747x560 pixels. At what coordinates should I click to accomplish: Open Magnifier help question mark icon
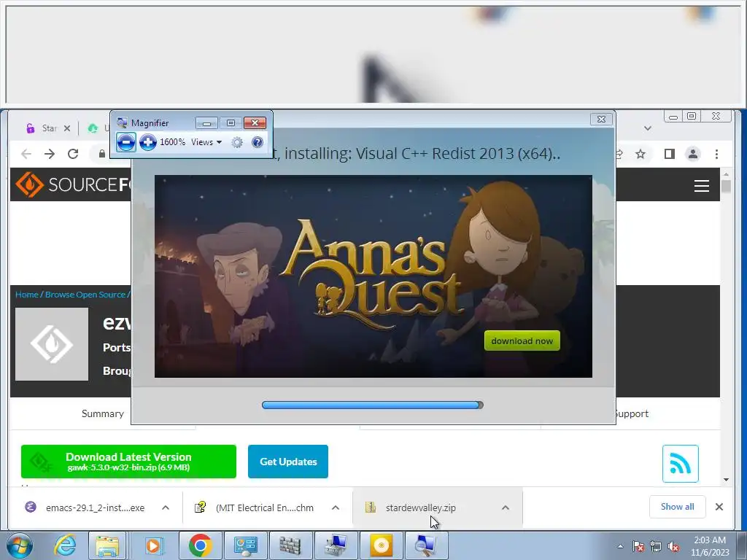pyautogui.click(x=258, y=142)
